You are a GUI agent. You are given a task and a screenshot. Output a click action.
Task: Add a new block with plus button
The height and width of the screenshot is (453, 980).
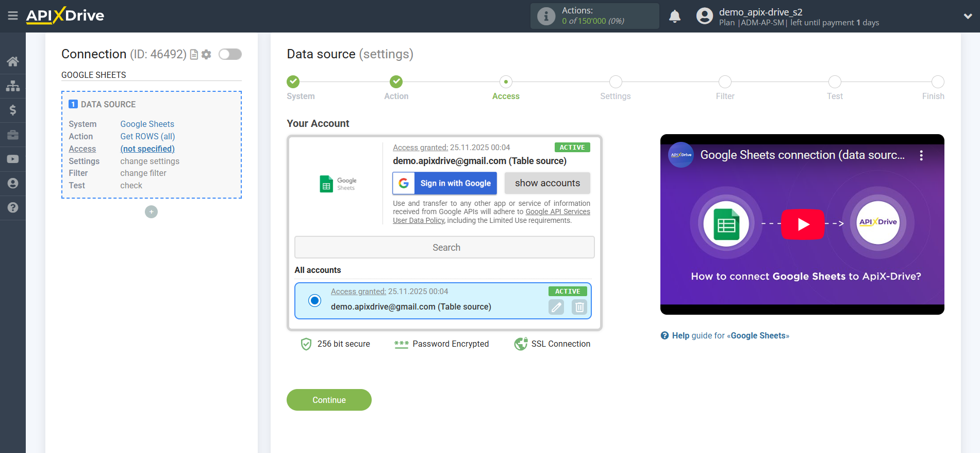(x=151, y=212)
